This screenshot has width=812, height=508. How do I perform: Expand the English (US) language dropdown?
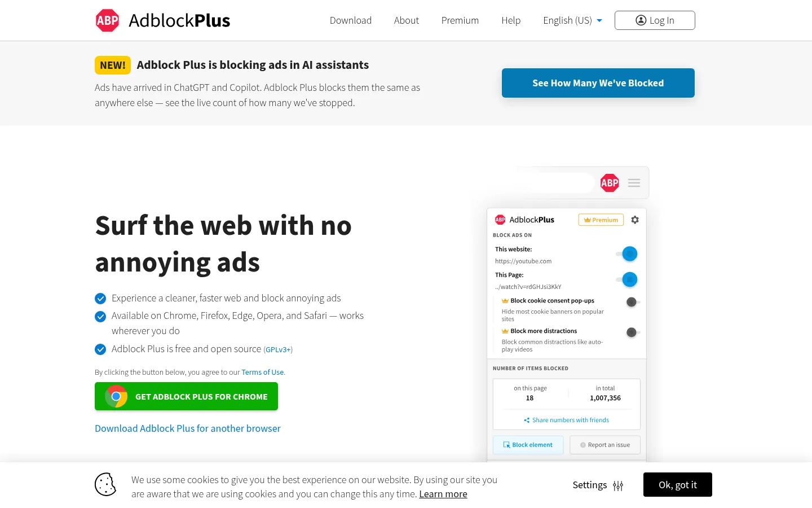572,20
